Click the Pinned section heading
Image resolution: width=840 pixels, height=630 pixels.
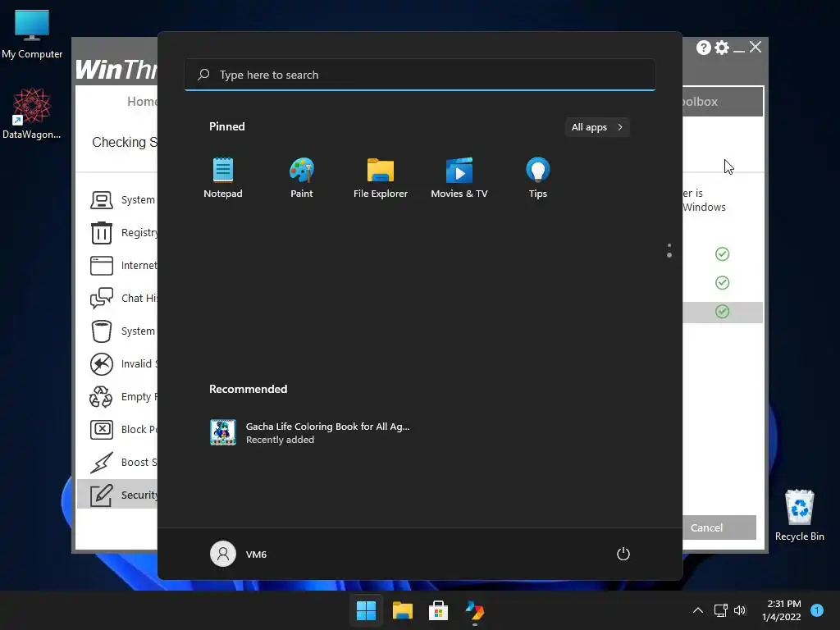pos(226,126)
